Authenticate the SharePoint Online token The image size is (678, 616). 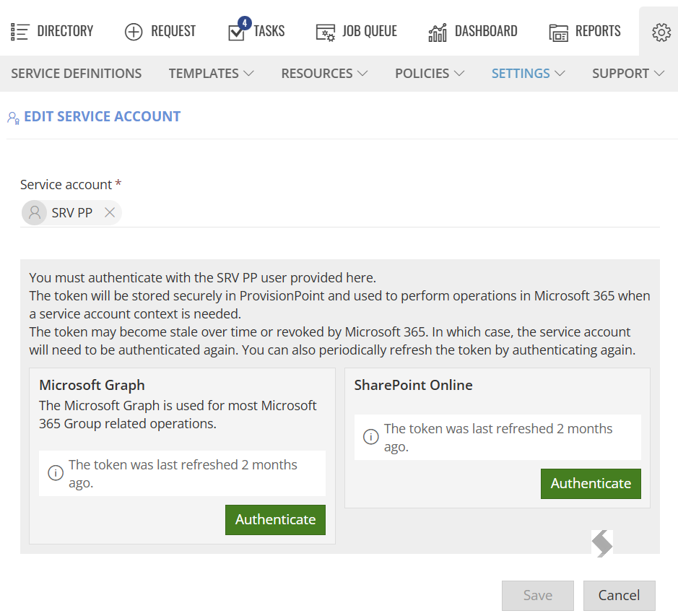591,484
